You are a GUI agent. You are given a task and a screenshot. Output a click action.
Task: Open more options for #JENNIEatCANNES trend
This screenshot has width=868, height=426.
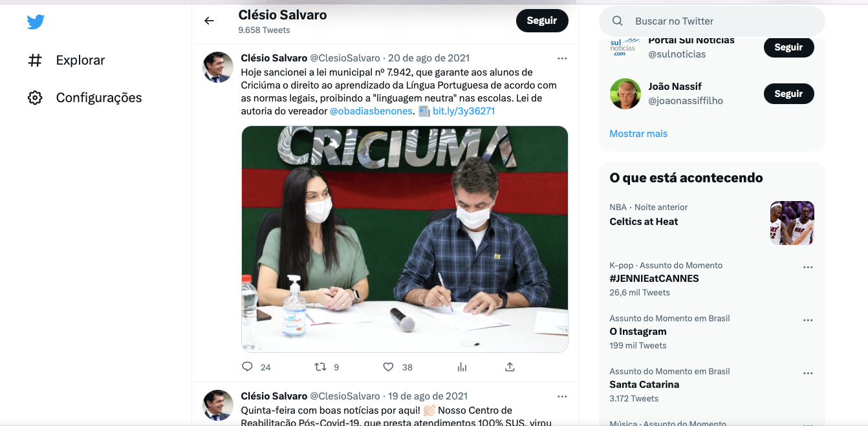coord(808,267)
